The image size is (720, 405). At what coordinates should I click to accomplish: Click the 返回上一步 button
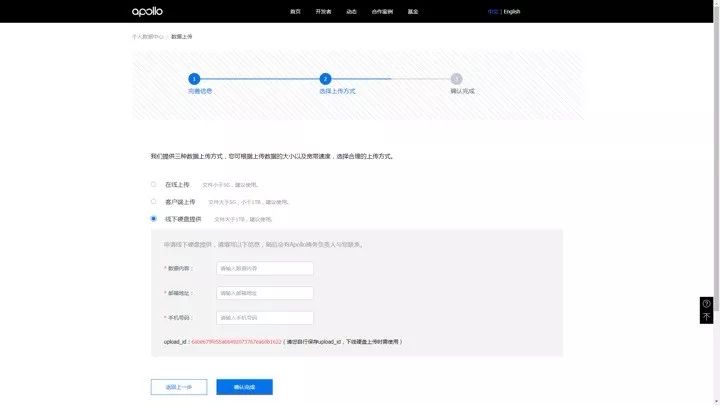click(x=179, y=387)
